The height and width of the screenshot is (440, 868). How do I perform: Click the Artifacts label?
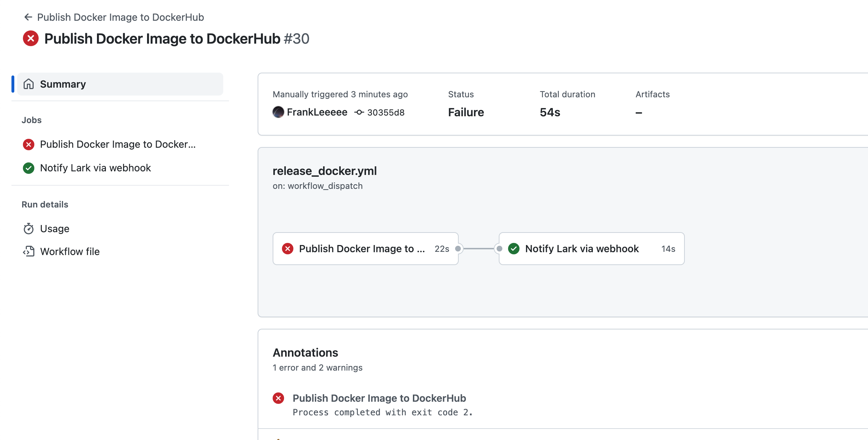(653, 94)
